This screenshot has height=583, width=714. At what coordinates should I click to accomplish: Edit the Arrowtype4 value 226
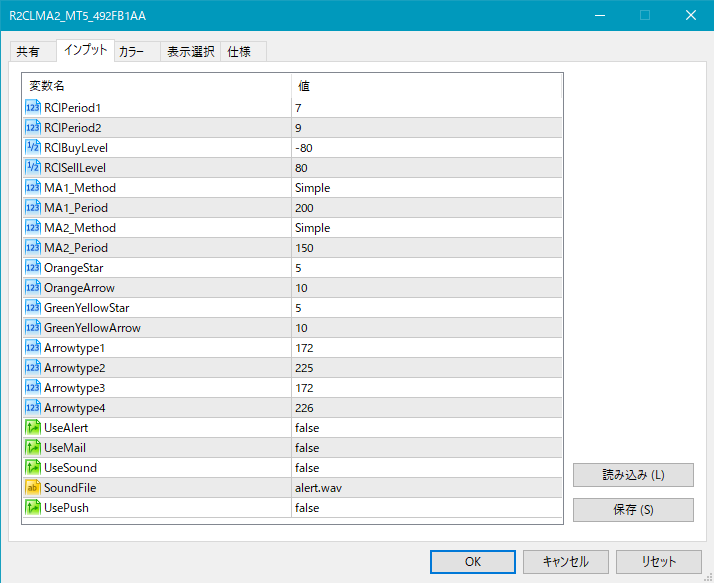pyautogui.click(x=427, y=408)
